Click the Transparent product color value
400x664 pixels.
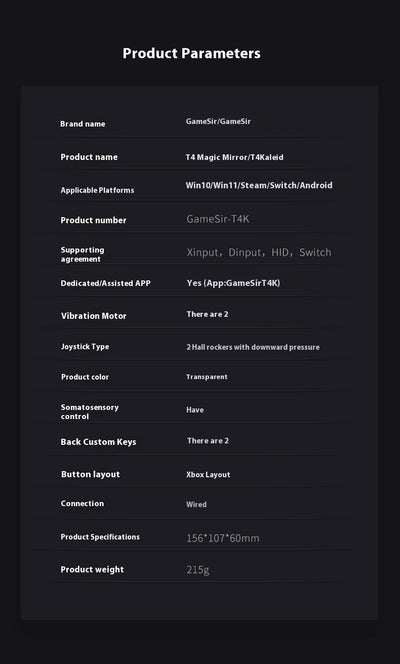207,377
